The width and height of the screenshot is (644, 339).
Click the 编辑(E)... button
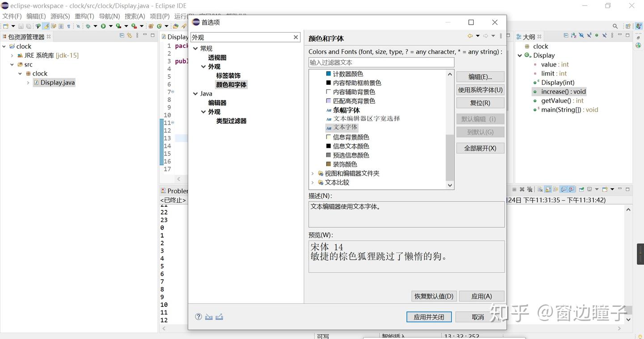click(480, 76)
